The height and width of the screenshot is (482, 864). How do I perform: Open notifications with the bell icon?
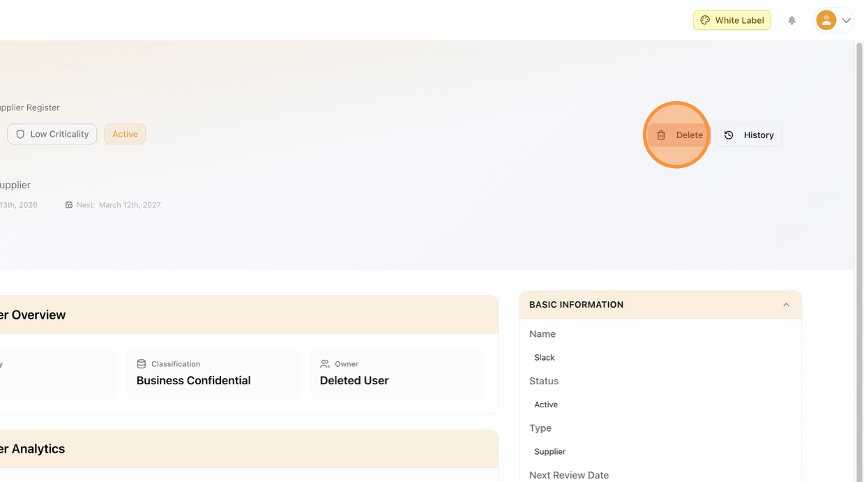coord(792,20)
